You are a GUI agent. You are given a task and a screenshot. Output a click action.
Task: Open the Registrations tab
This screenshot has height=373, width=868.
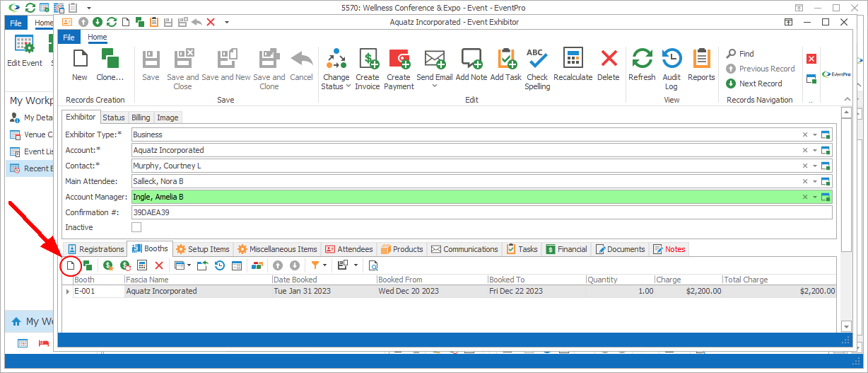(95, 249)
